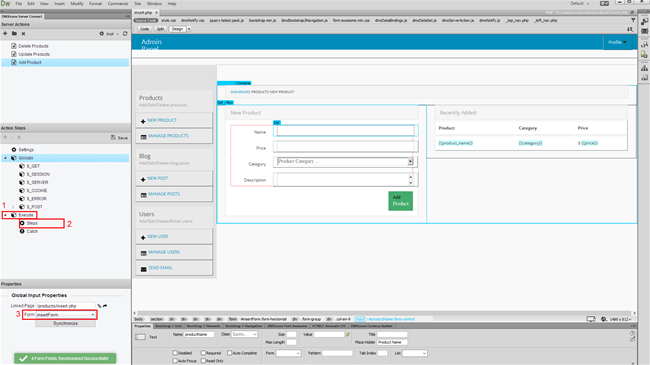Screen dimensions: 650x365
Task: Delete the selected server action with X icon
Action: pyautogui.click(x=23, y=34)
